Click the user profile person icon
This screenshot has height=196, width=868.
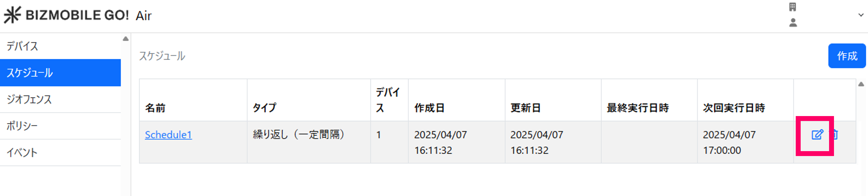point(793,23)
